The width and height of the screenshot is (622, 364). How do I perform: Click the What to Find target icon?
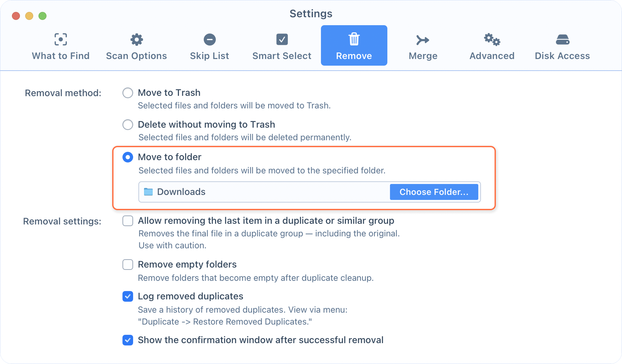[61, 39]
